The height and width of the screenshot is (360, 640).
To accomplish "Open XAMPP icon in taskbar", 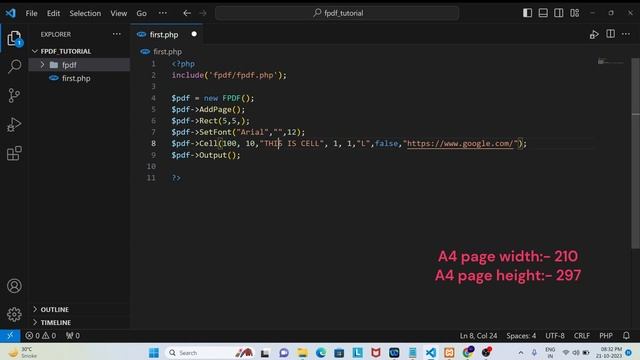I will [449, 353].
